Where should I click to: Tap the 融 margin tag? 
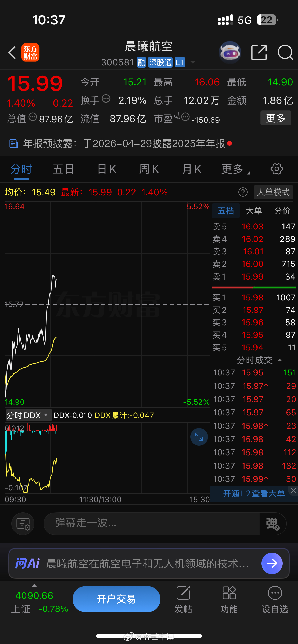coord(141,62)
